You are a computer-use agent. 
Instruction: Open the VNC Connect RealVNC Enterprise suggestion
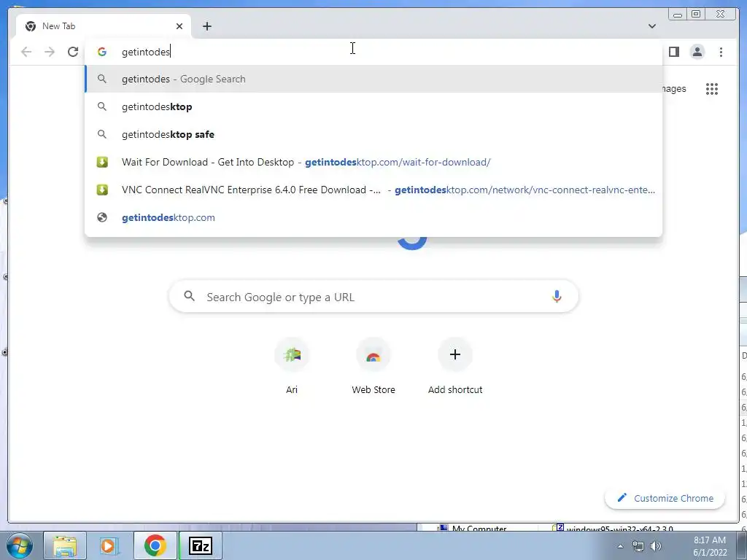(373, 190)
